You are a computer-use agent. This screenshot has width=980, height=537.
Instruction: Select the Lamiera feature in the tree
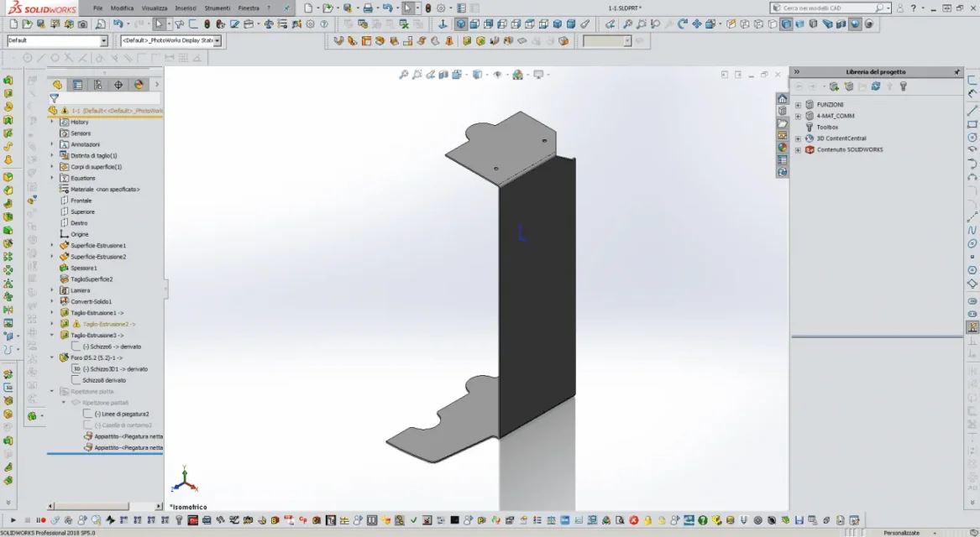80,290
